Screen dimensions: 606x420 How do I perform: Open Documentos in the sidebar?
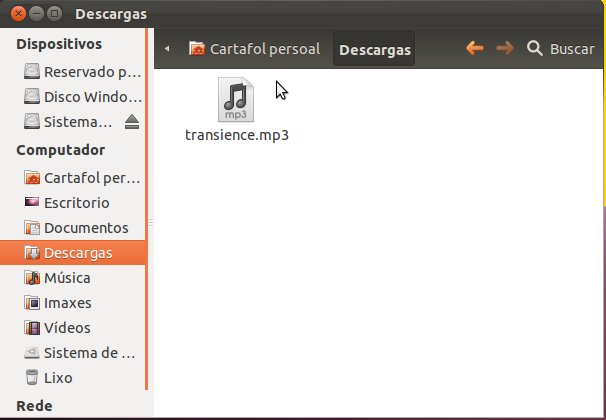[73, 228]
